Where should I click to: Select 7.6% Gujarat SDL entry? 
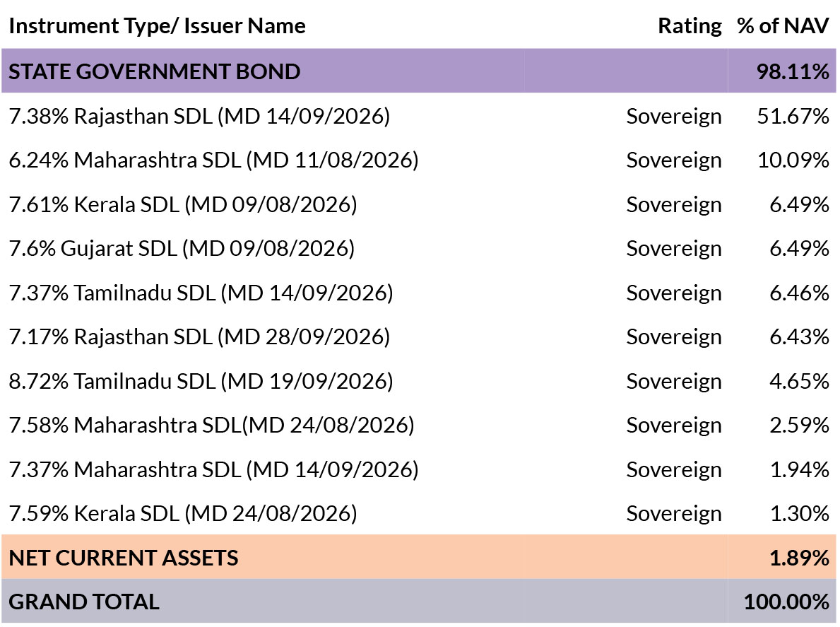pos(182,249)
